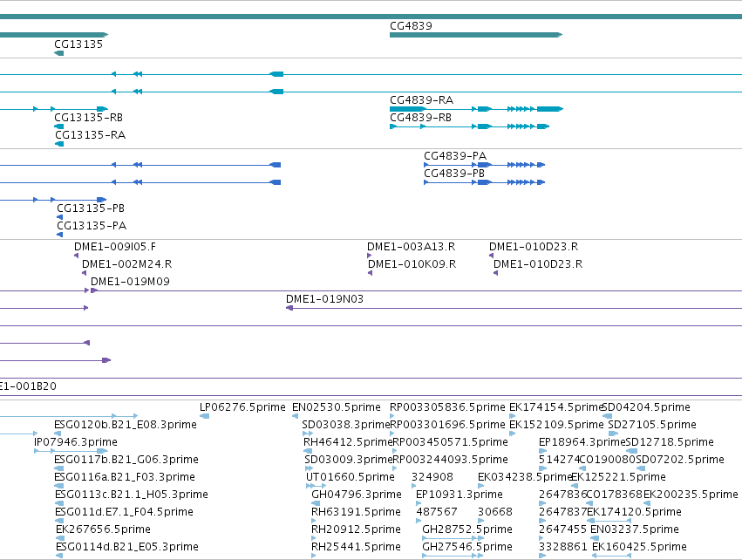742x560 pixels.
Task: Open SD03009.3prime label
Action: [348, 460]
